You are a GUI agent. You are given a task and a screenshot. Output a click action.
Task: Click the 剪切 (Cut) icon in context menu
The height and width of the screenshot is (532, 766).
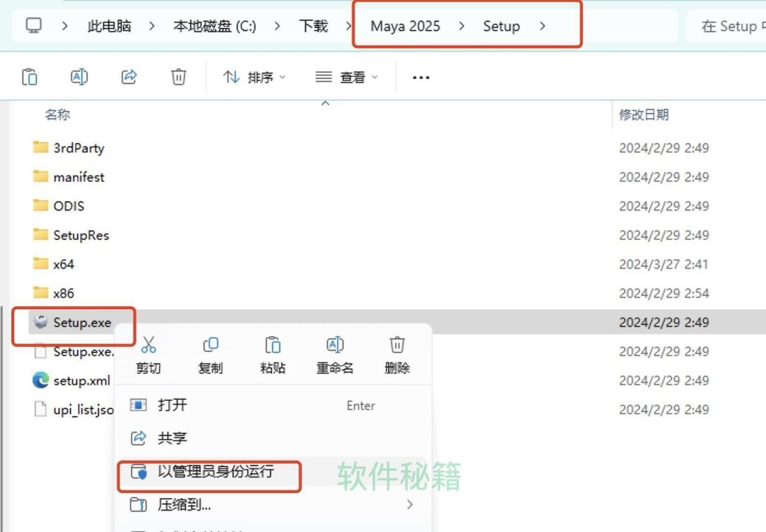point(147,345)
